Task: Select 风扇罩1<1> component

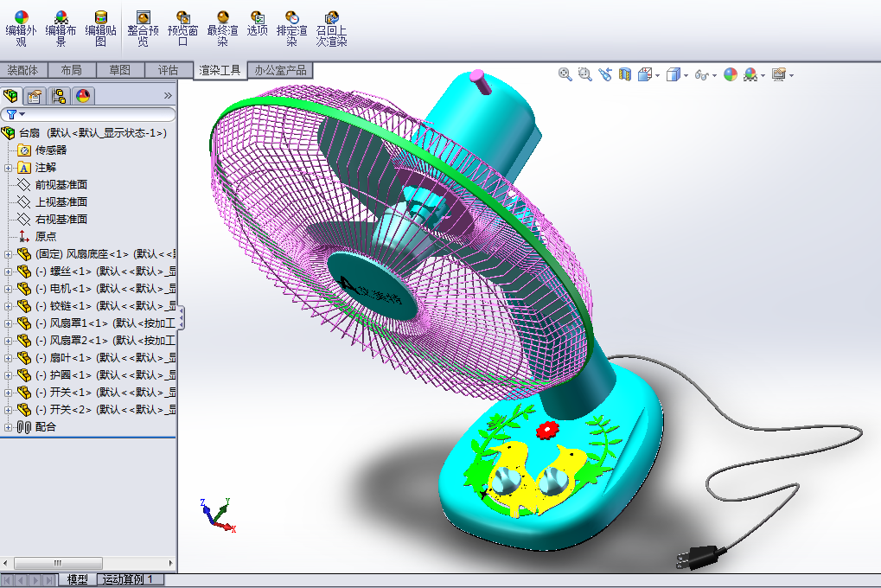Action: tap(97, 323)
